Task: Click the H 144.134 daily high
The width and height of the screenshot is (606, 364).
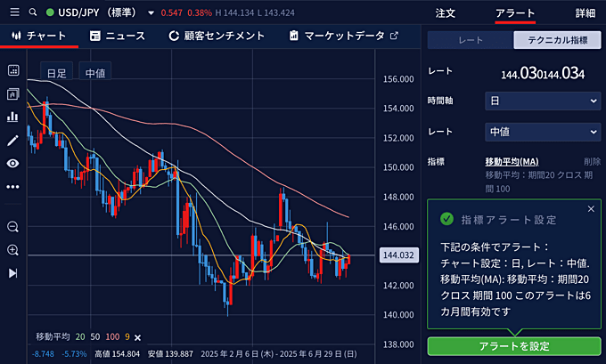Action: [x=234, y=13]
